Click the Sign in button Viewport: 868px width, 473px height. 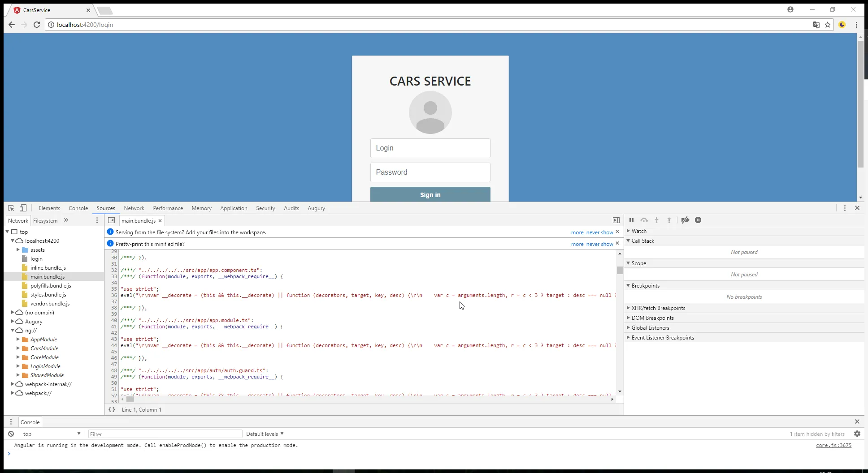click(430, 194)
